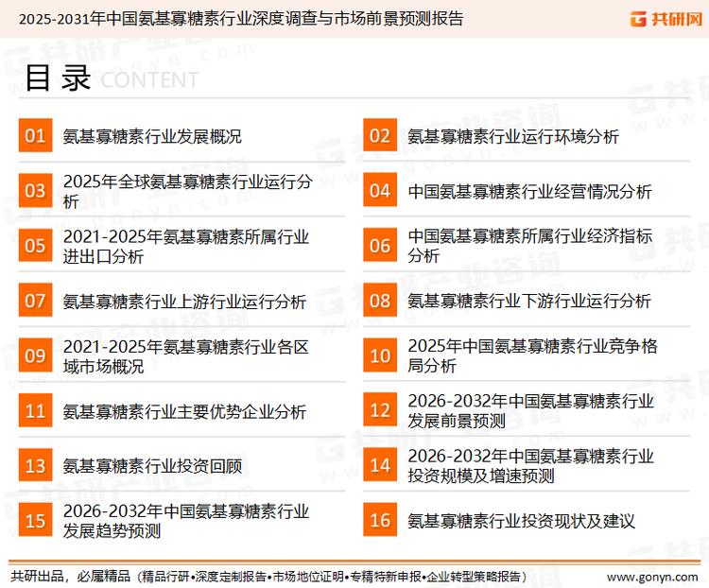Click the 共研网 logo in the header
709x588 pixels.
[x=666, y=19]
